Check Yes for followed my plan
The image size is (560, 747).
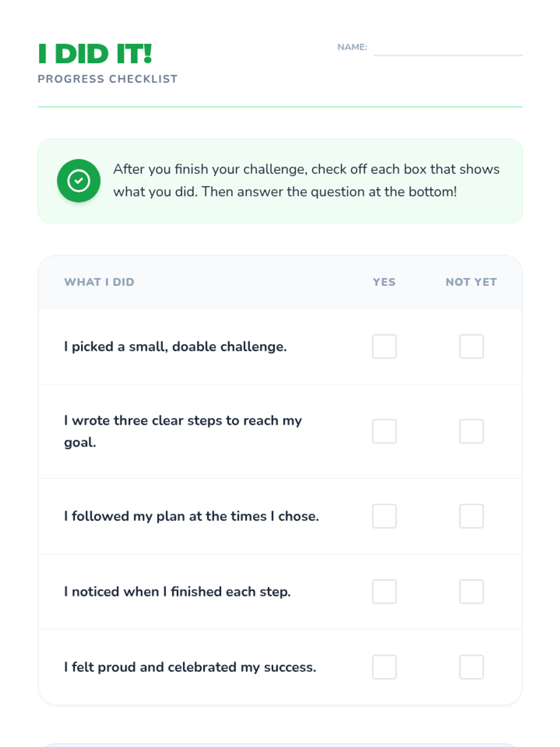click(384, 516)
